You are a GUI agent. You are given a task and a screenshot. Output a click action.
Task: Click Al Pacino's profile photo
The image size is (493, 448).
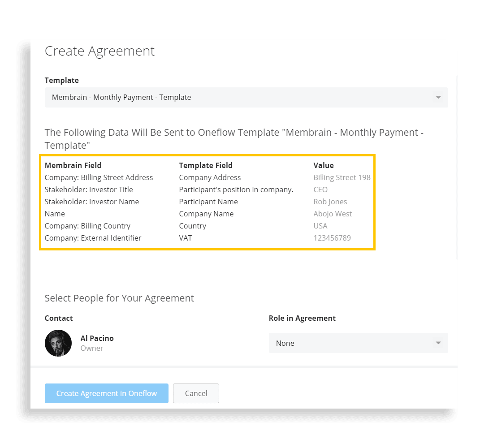tap(58, 343)
